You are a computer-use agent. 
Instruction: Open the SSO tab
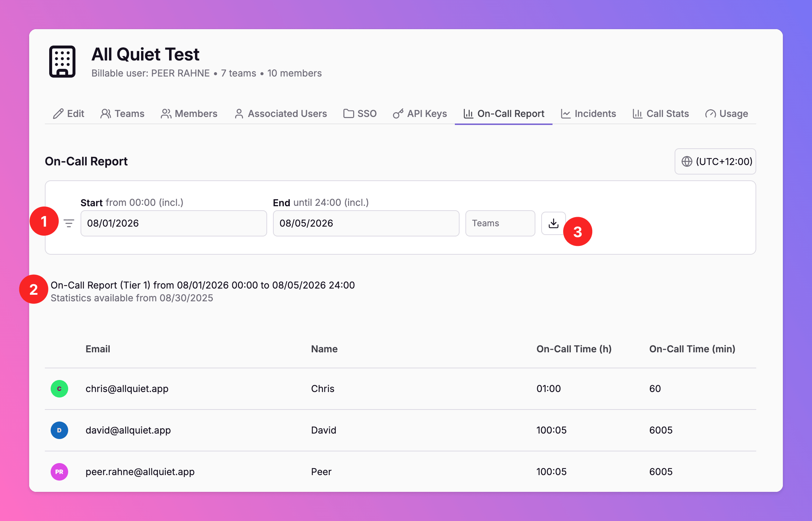point(360,114)
